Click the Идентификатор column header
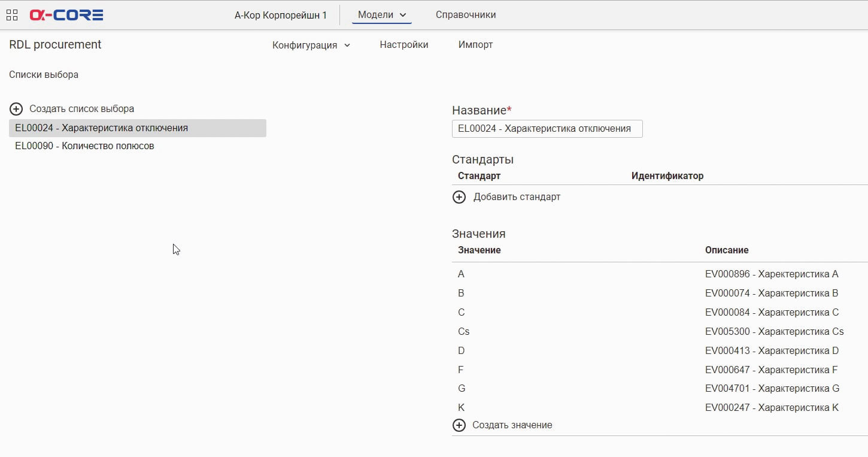Screen dimensions: 868x457 [667, 176]
